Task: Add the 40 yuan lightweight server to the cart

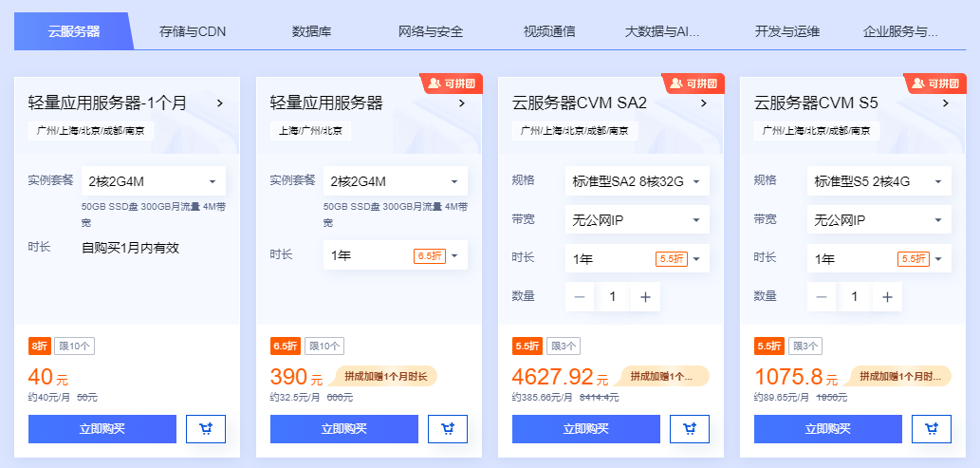Action: click(206, 429)
